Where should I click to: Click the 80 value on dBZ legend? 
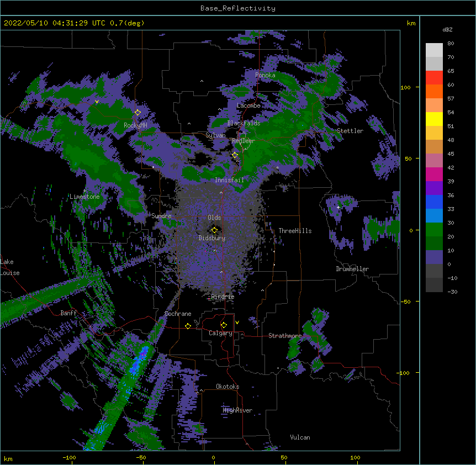451,44
